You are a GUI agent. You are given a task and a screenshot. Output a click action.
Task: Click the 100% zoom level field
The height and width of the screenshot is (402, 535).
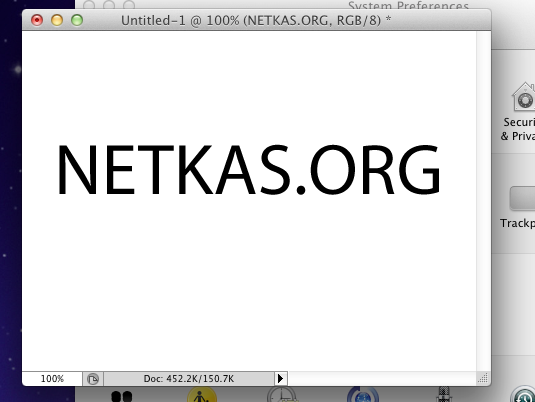coord(52,379)
